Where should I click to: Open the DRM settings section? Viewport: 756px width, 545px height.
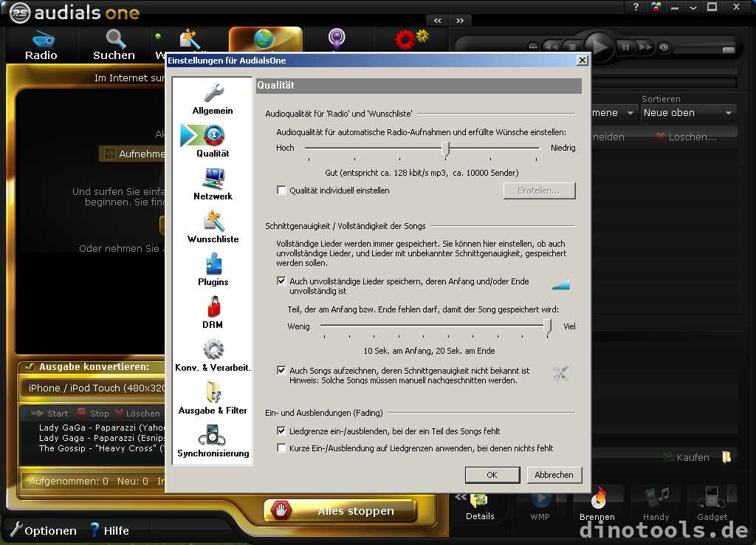[213, 312]
